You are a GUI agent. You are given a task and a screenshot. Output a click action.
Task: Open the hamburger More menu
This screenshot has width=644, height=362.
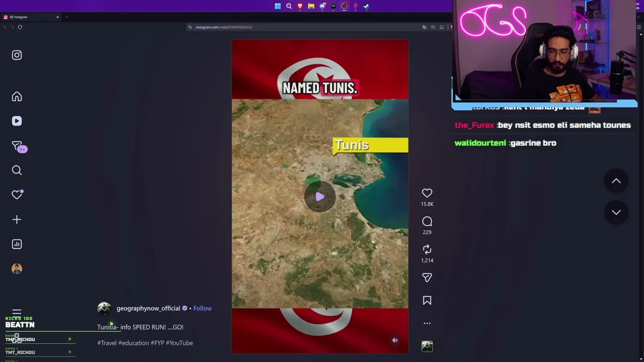[17, 312]
